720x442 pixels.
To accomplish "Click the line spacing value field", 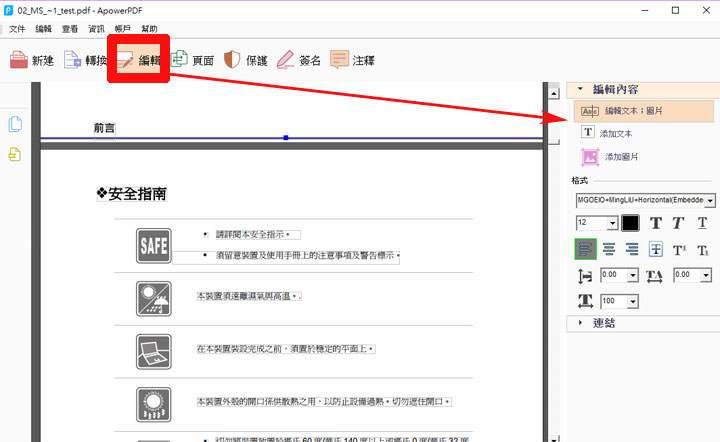I will pyautogui.click(x=614, y=275).
